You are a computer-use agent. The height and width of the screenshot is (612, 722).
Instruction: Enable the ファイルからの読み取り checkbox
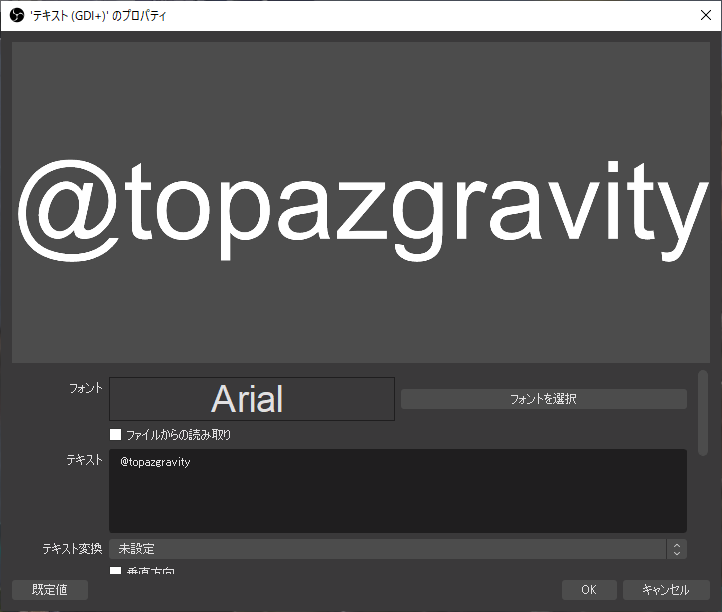click(x=116, y=435)
